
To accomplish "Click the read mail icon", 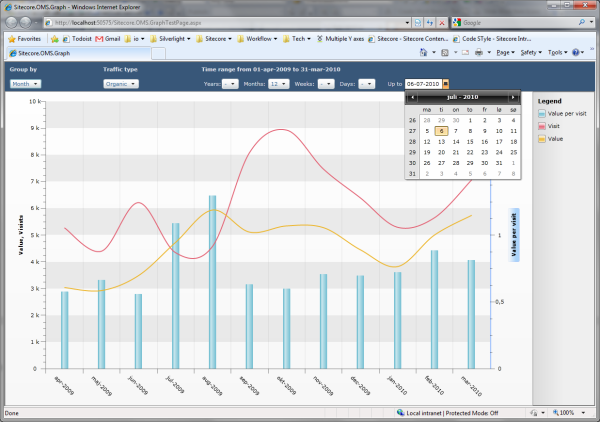I will [x=465, y=52].
